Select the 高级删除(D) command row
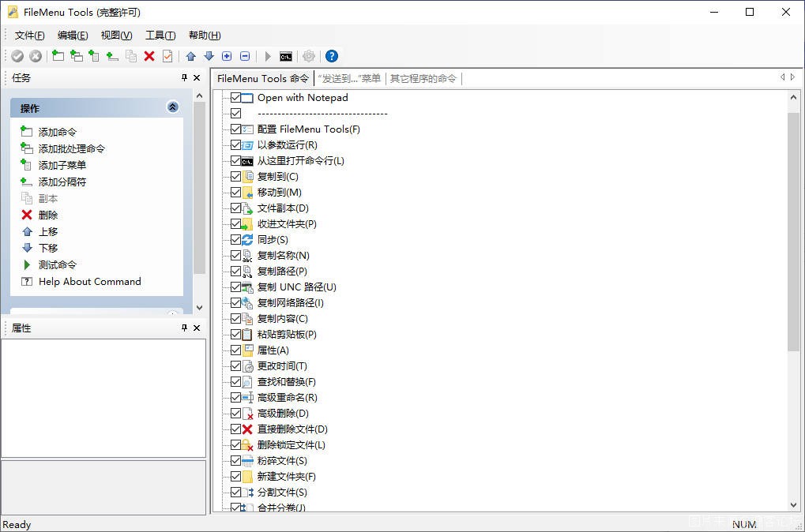The image size is (805, 532). [283, 414]
